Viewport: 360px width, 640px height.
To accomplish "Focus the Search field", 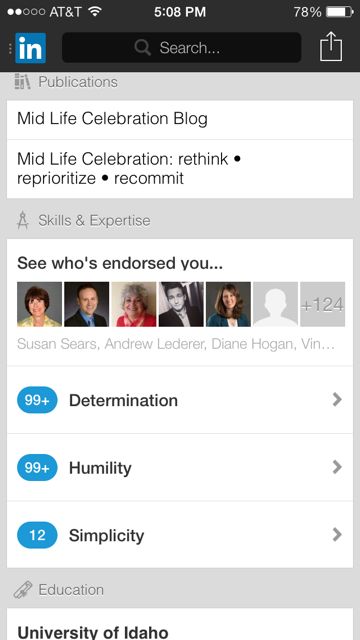I will (182, 48).
